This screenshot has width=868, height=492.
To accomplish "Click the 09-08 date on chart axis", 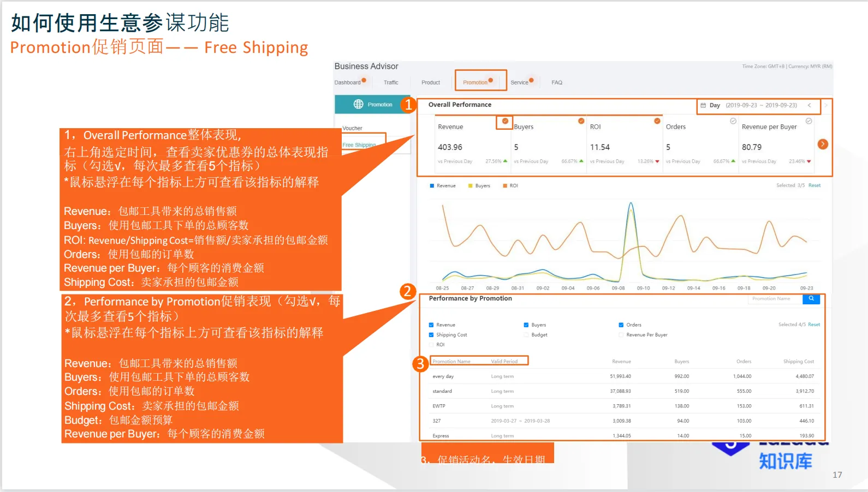I will pyautogui.click(x=618, y=288).
